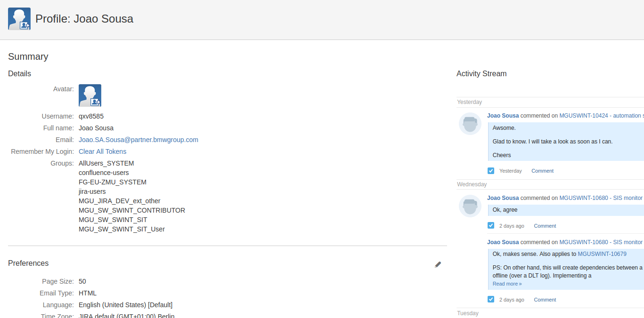Select the username qxv8585
This screenshot has width=644, height=318.
pyautogui.click(x=91, y=116)
